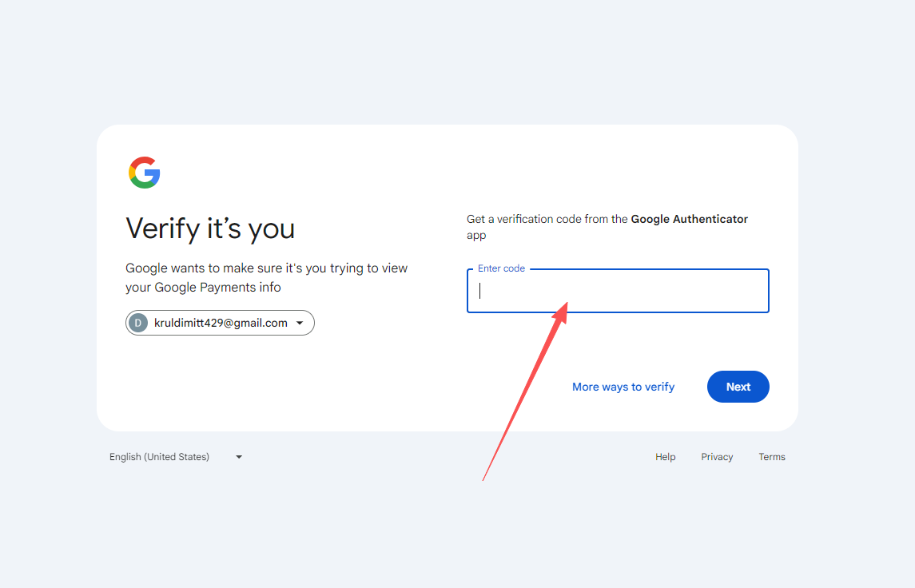Open the Help link
Screen dimensions: 915x588
click(x=666, y=457)
